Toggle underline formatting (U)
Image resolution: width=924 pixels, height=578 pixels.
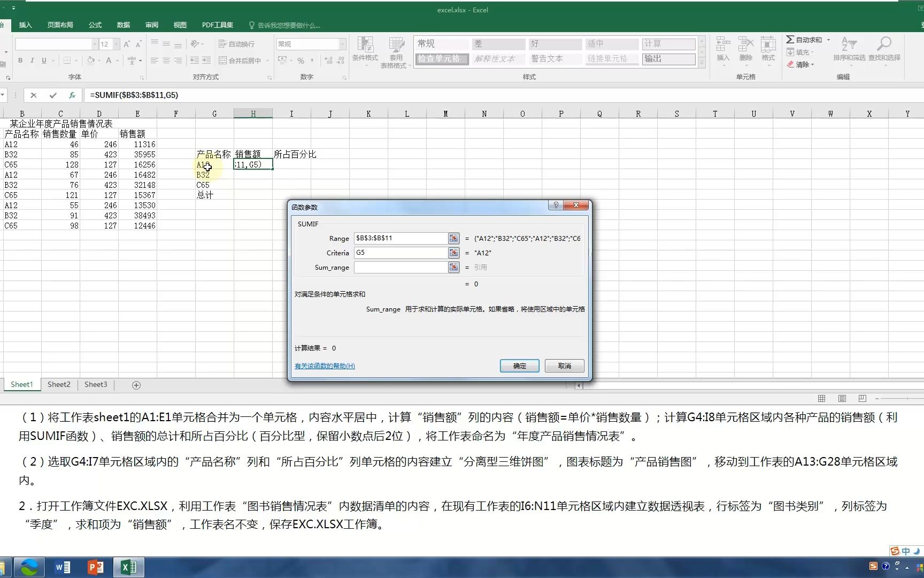(x=44, y=60)
